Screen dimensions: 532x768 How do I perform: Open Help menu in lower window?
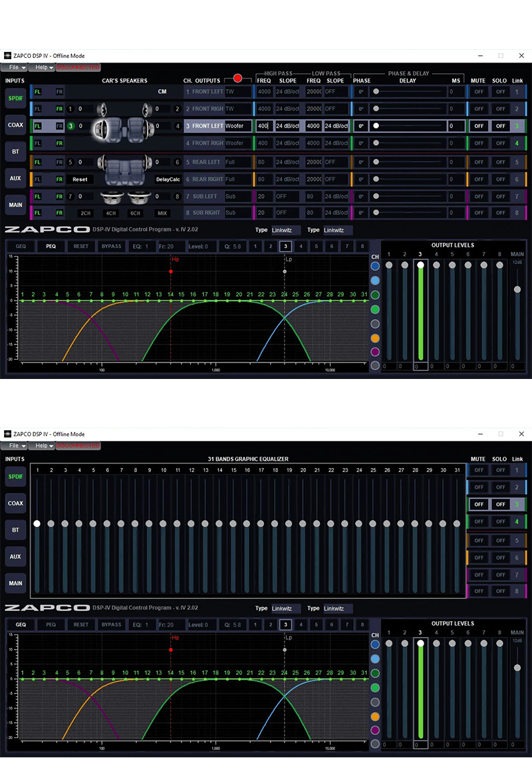click(x=42, y=446)
